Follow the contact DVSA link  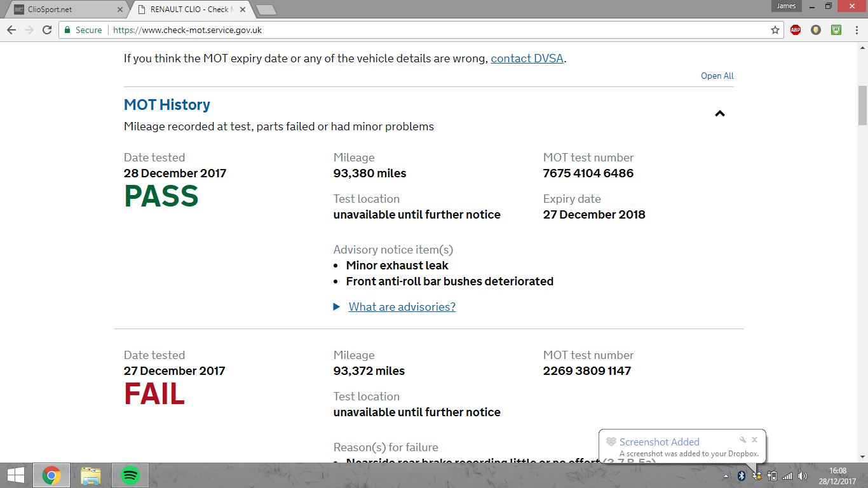tap(527, 58)
